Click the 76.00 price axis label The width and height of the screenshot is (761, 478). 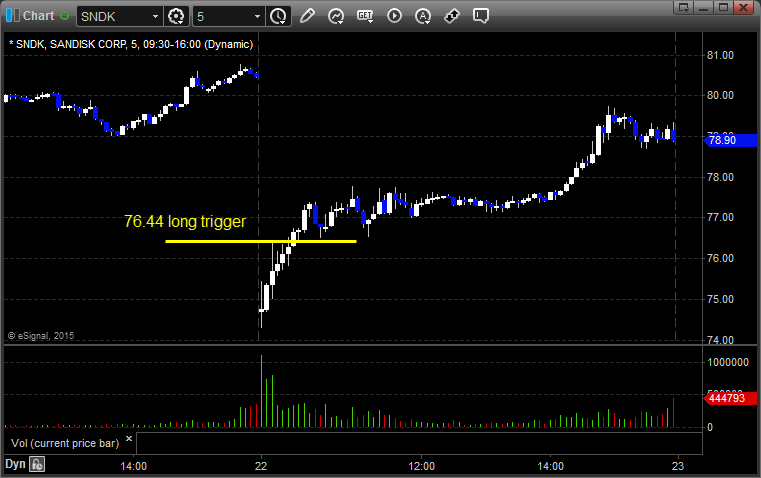tap(720, 258)
